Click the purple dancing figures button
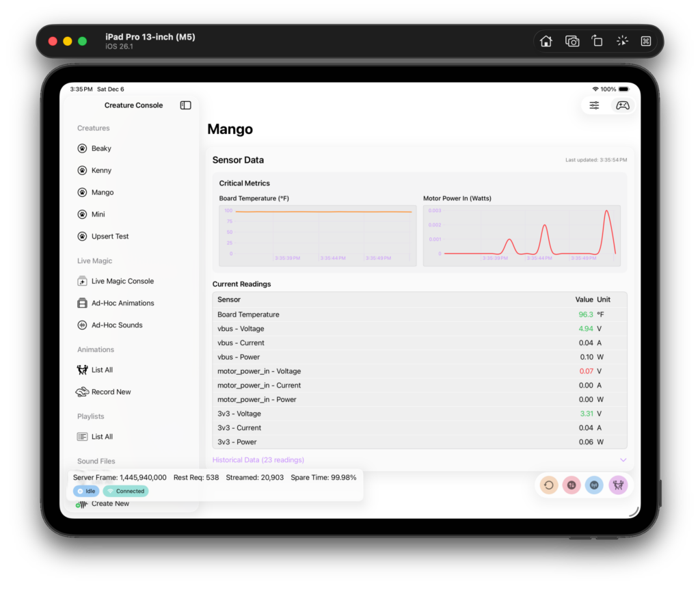Viewport: 700px width, 590px height. pyautogui.click(x=618, y=485)
